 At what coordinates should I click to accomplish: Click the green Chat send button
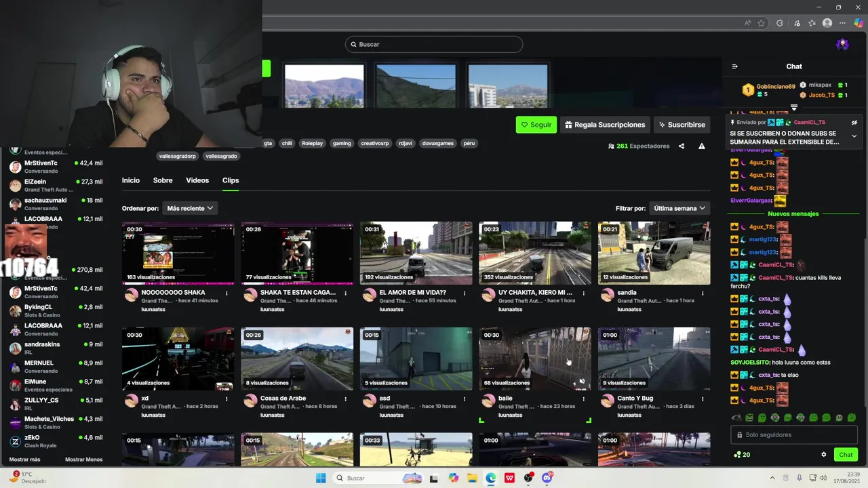tap(846, 455)
